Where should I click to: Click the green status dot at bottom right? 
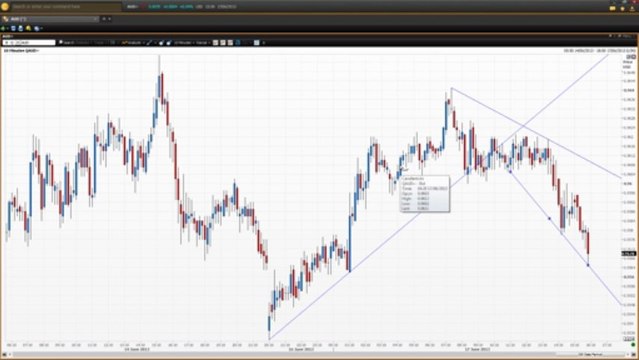(633, 345)
